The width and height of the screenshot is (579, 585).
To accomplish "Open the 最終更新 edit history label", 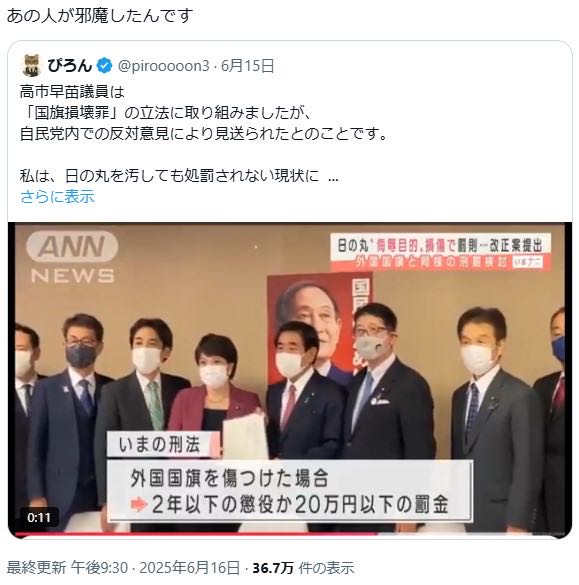I will 36,568.
